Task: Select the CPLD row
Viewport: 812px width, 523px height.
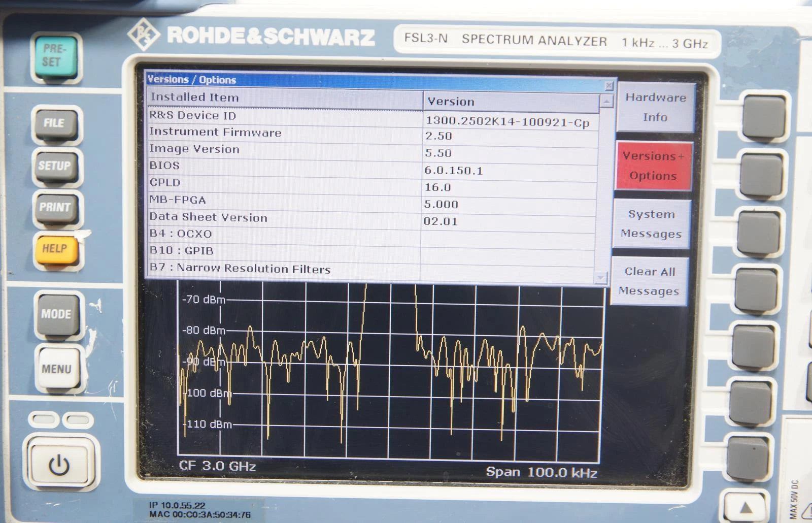Action: pos(372,185)
